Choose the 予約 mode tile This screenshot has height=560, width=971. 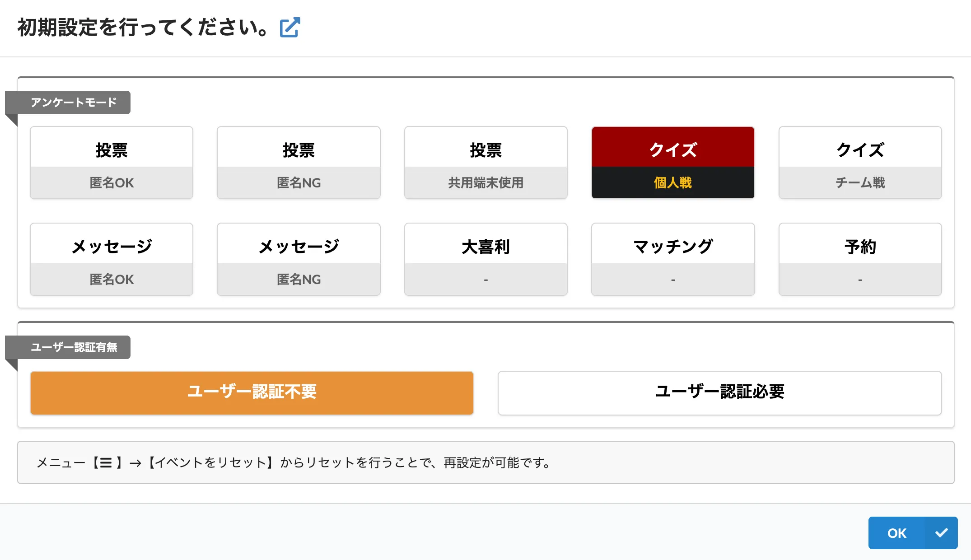click(859, 259)
